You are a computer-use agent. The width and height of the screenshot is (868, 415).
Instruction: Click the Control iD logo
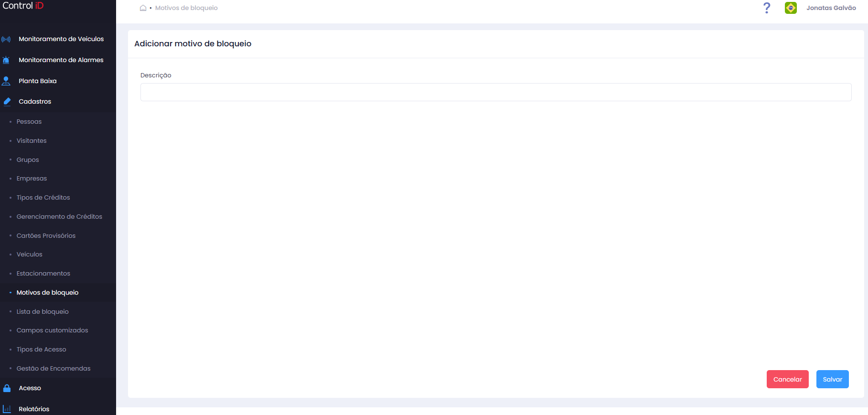[23, 6]
